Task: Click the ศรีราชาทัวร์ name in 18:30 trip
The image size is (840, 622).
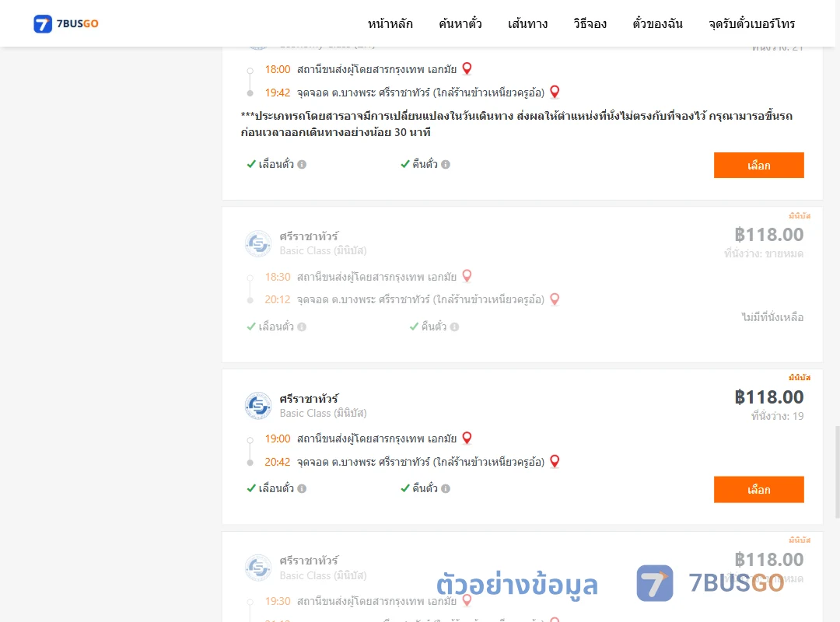Action: 309,236
